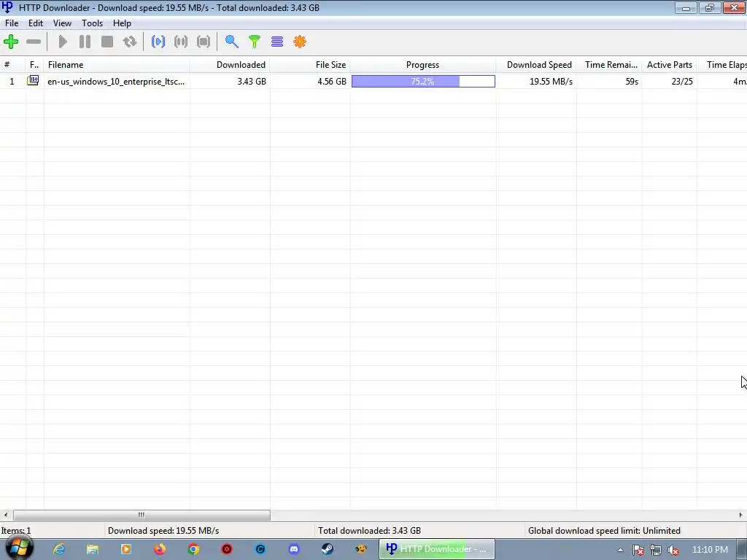
Task: Sort by the Filename column header
Action: click(117, 65)
